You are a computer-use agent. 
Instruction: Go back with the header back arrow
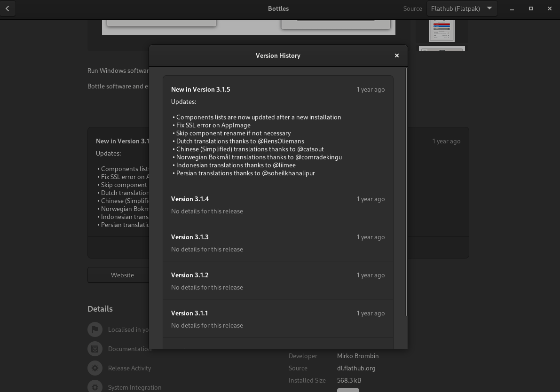coord(8,8)
